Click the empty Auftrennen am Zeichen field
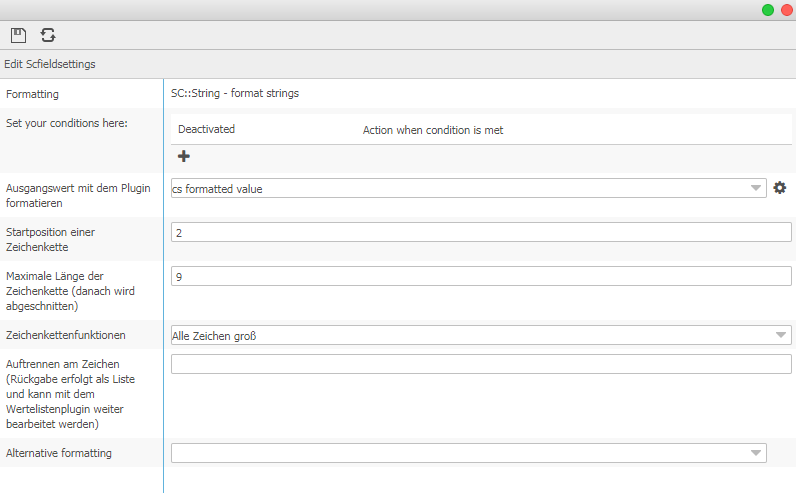Viewport: 796px width, 493px height. tap(480, 364)
